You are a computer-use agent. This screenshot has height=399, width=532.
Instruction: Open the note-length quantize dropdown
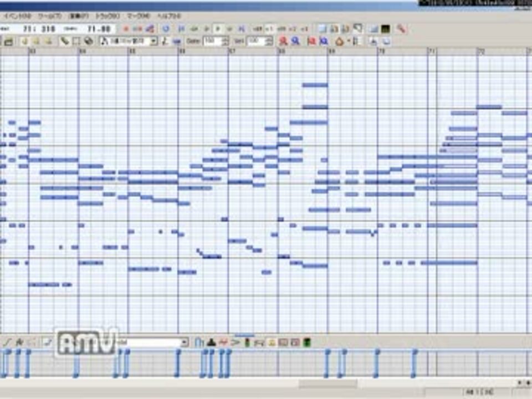tap(154, 42)
